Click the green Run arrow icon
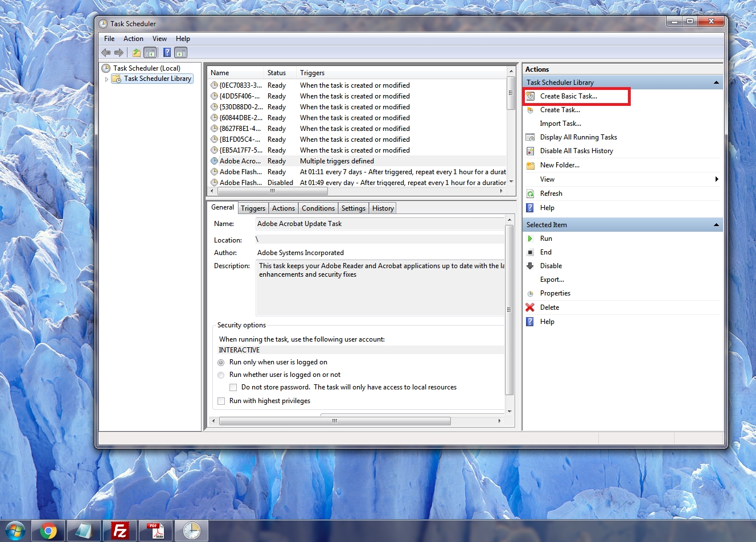Screen dimensions: 756x542 pos(530,239)
